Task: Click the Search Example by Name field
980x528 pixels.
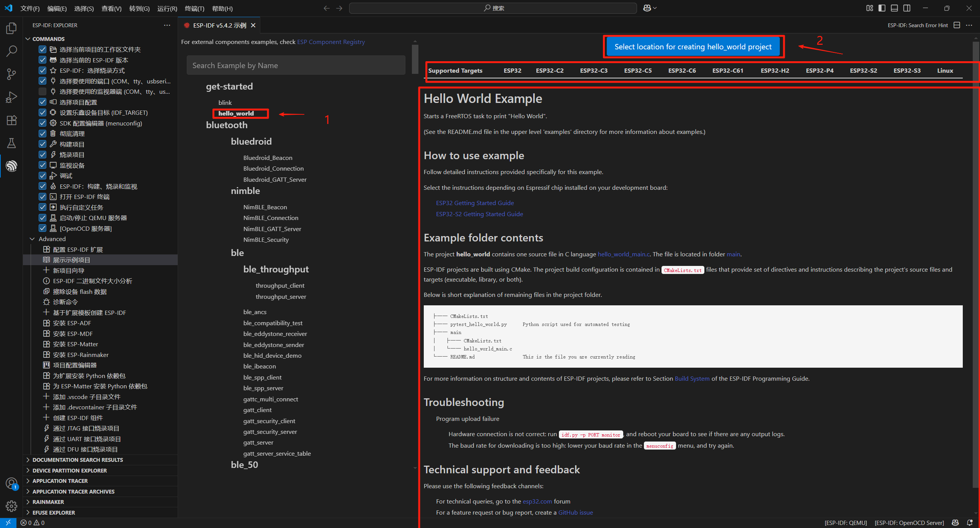Action: click(296, 65)
